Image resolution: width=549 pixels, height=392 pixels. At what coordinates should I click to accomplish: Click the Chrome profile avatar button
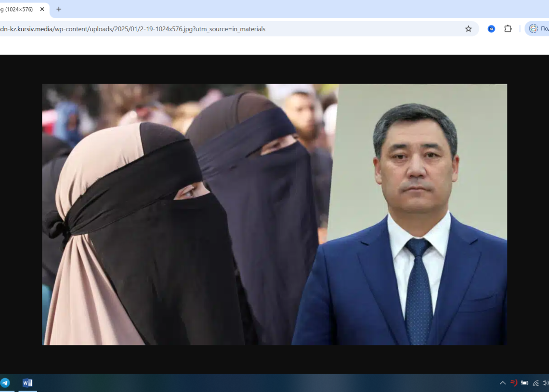click(x=536, y=29)
